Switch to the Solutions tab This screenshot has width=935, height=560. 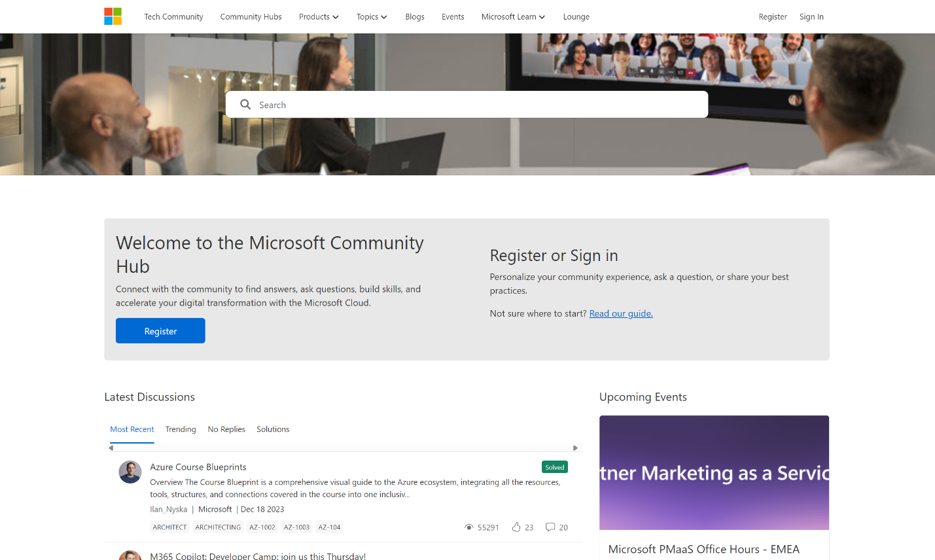pos(273,429)
